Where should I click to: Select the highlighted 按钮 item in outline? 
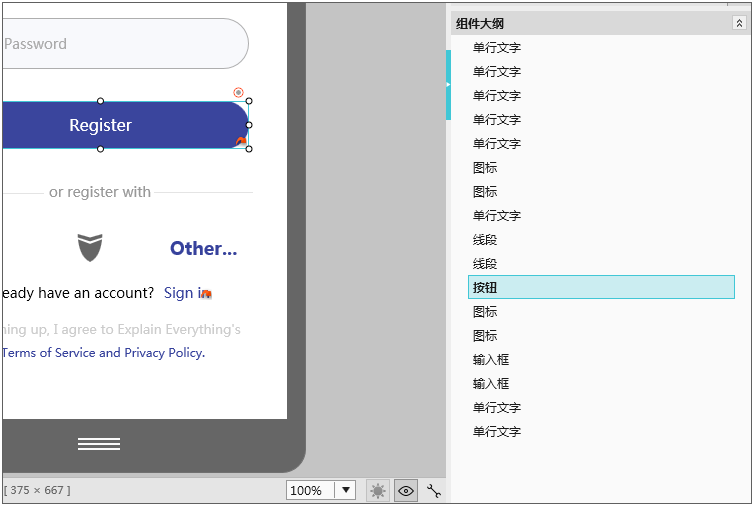point(601,288)
